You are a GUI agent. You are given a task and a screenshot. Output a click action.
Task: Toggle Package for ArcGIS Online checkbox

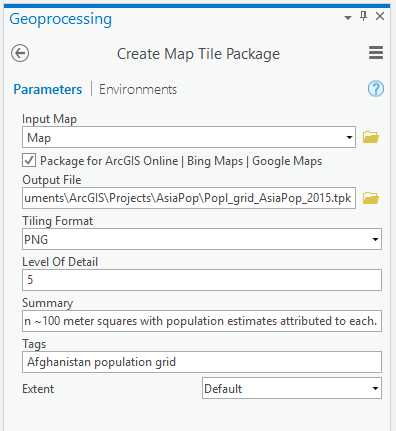[29, 160]
